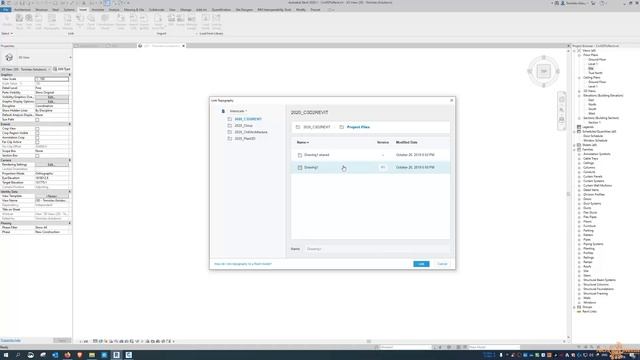
Task: Select the Modify tool in ribbon
Action: 7,21
